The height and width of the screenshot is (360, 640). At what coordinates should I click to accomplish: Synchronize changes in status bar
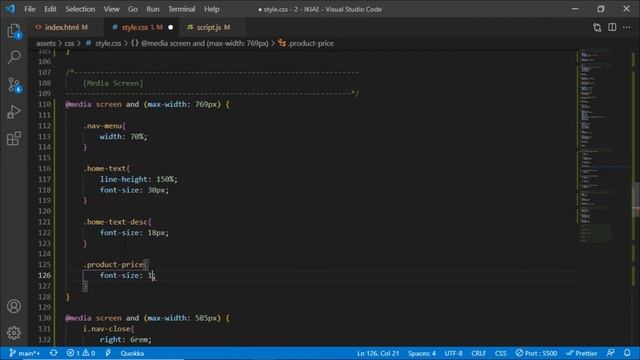click(x=53, y=353)
